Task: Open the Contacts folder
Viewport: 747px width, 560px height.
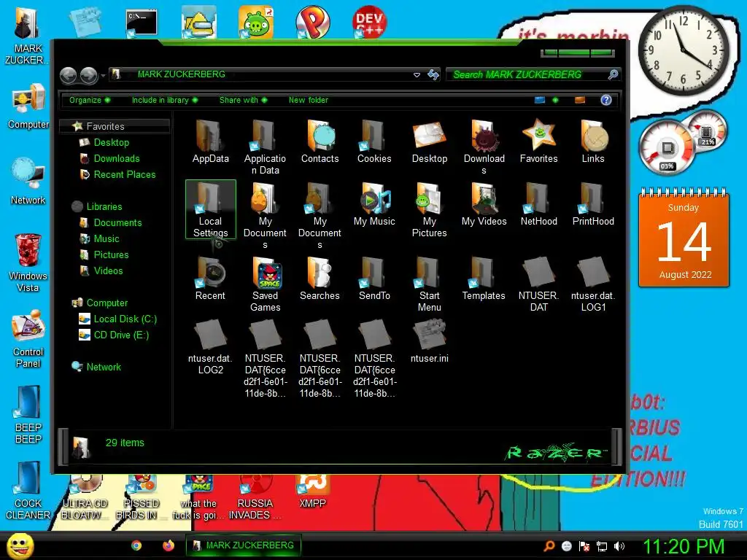Action: [320, 142]
